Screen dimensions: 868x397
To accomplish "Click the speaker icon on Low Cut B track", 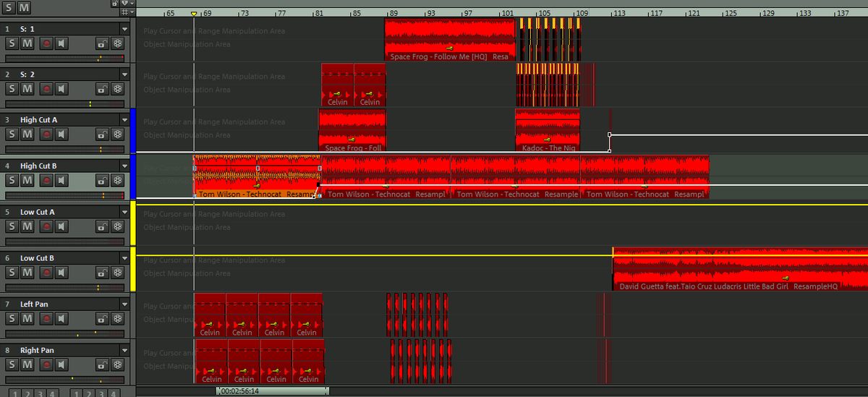I will click(x=62, y=273).
